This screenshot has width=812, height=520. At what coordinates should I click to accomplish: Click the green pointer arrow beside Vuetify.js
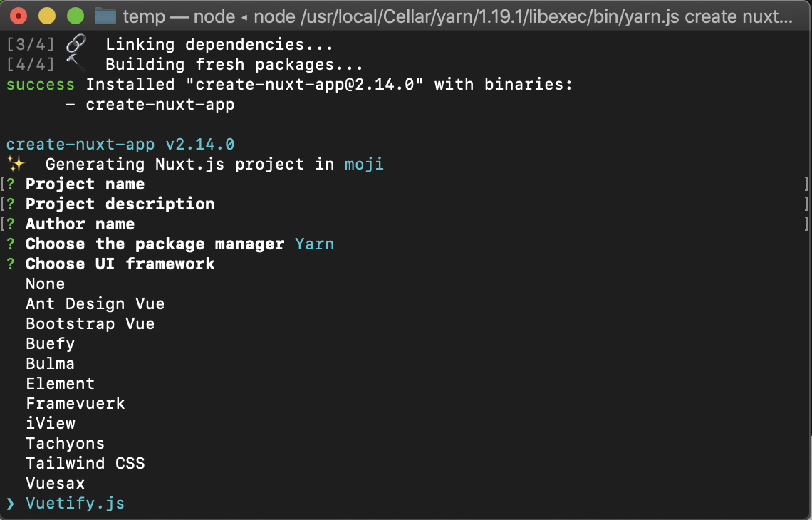pyautogui.click(x=10, y=503)
